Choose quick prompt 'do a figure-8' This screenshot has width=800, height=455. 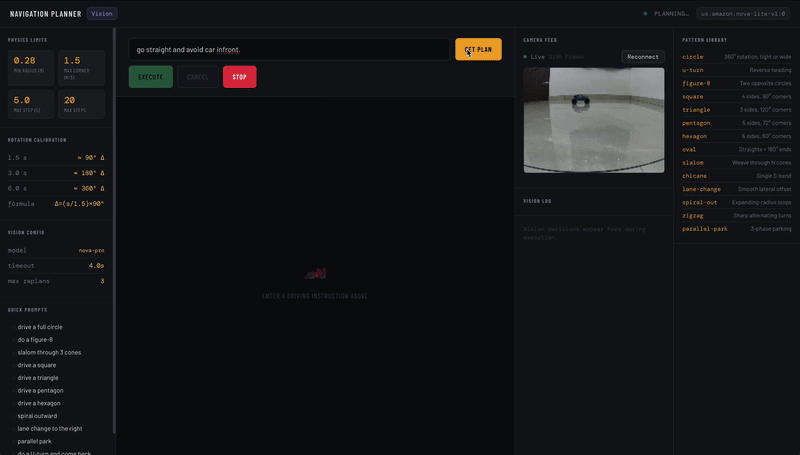tap(35, 340)
